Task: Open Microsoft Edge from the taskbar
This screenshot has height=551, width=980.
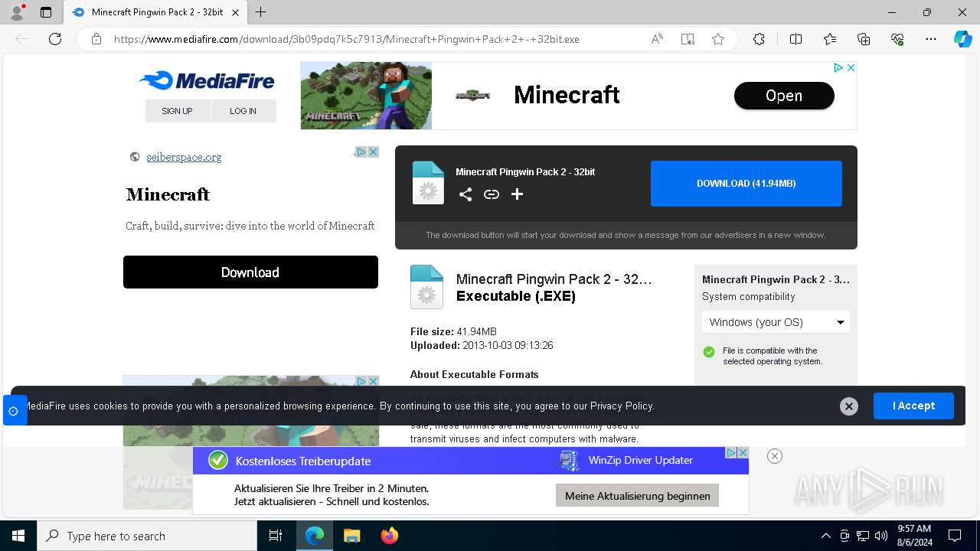Action: (x=315, y=536)
